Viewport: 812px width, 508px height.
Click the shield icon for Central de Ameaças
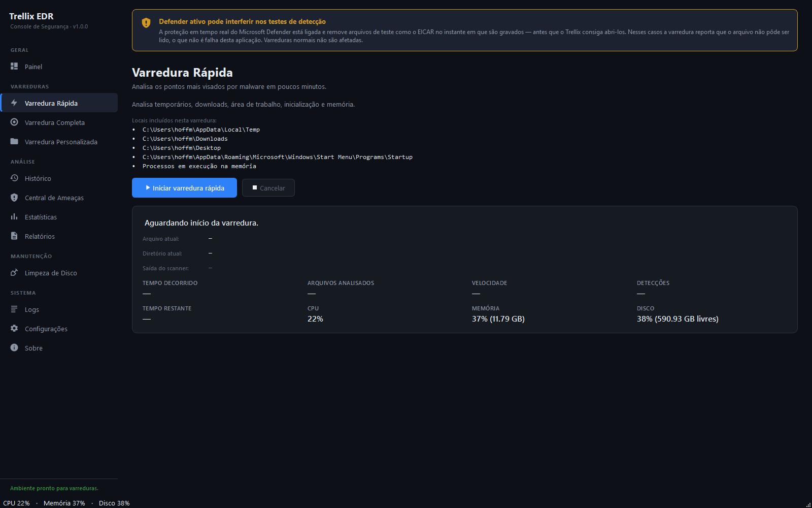point(14,197)
